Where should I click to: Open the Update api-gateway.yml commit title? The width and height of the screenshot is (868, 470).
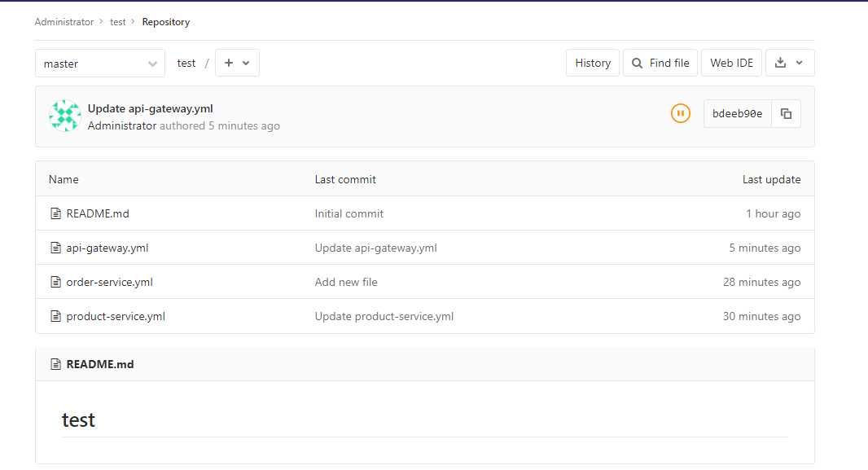coord(151,108)
